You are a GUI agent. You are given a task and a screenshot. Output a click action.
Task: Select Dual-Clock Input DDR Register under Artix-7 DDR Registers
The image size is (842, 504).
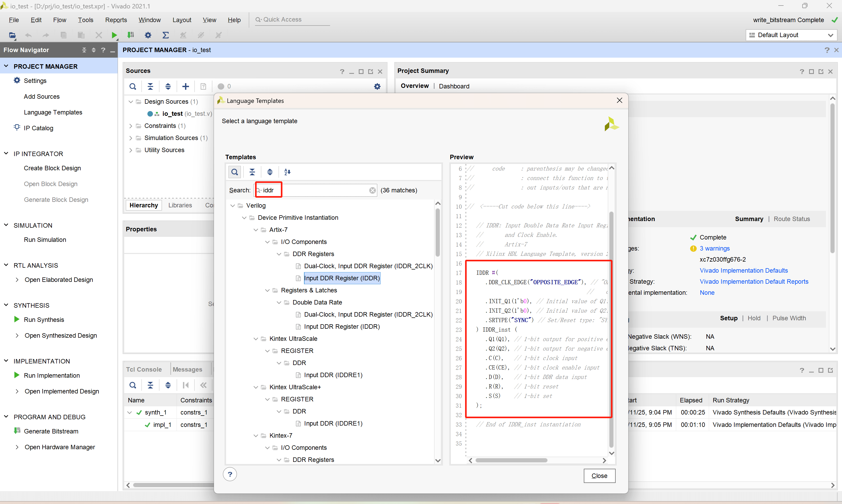pos(368,266)
